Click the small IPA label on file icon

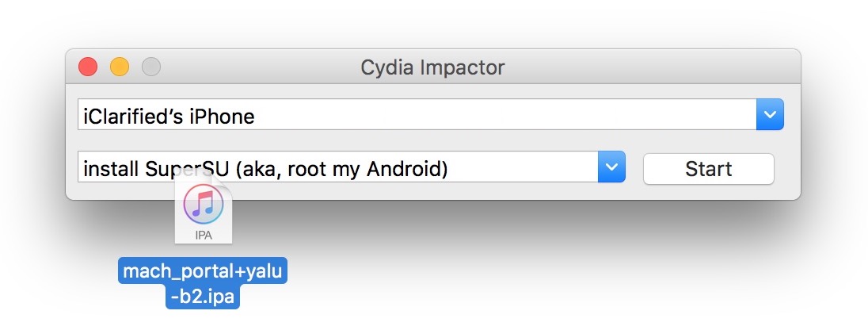coord(204,236)
